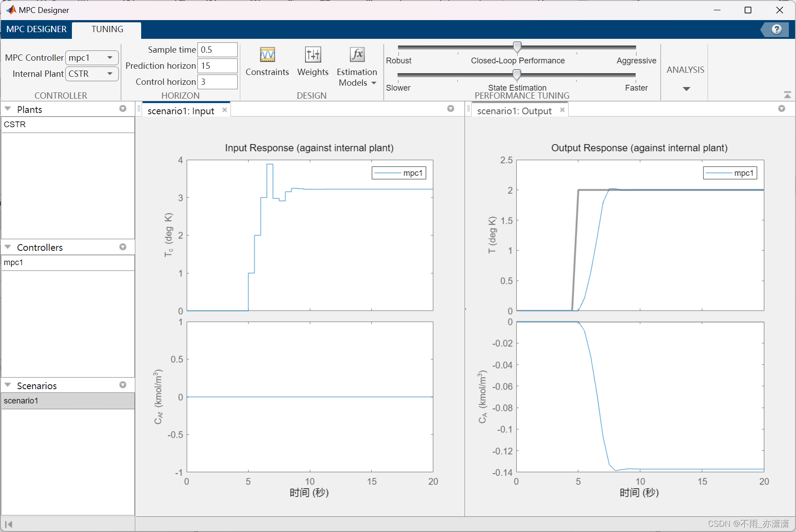The width and height of the screenshot is (796, 532).
Task: Click the bottom-left status bar collapse icon
Action: coord(8,524)
